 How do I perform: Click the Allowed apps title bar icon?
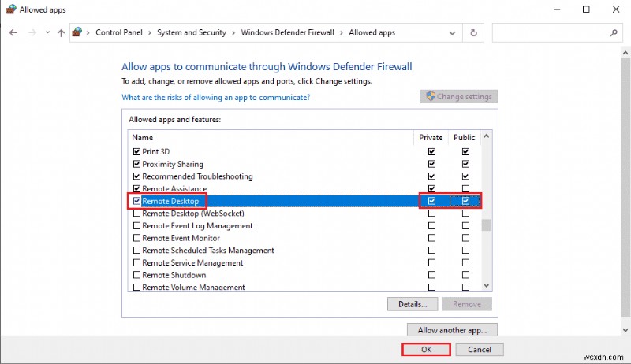pos(9,9)
